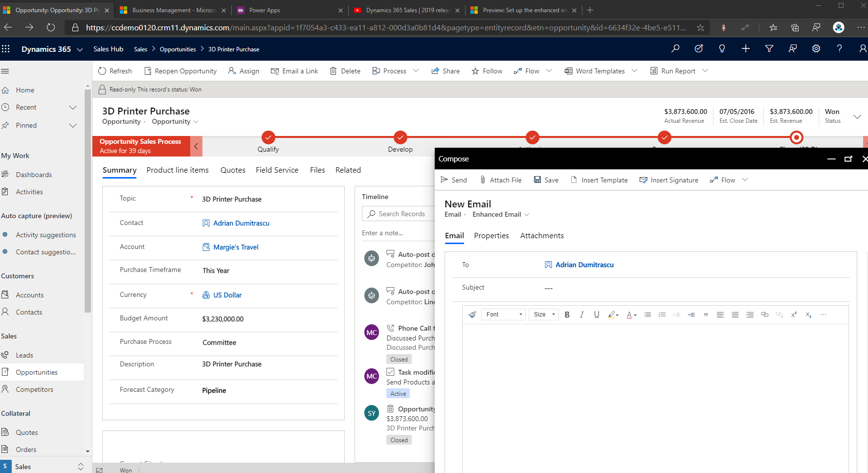The width and height of the screenshot is (868, 473).
Task: Insert a numbered list in email body
Action: (662, 315)
